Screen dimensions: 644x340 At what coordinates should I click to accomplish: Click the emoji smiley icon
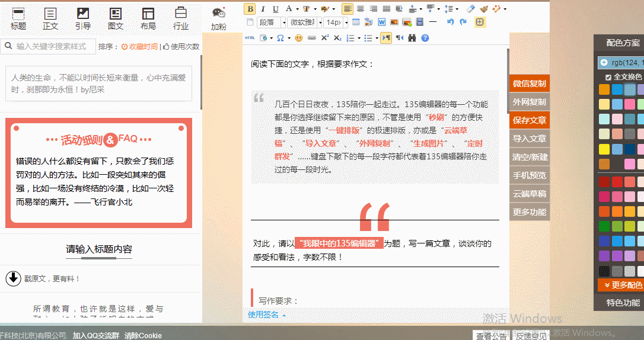(299, 38)
